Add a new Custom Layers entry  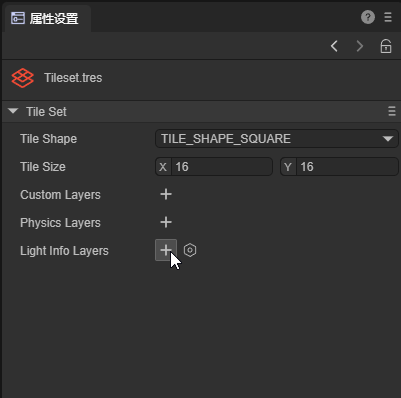point(166,194)
